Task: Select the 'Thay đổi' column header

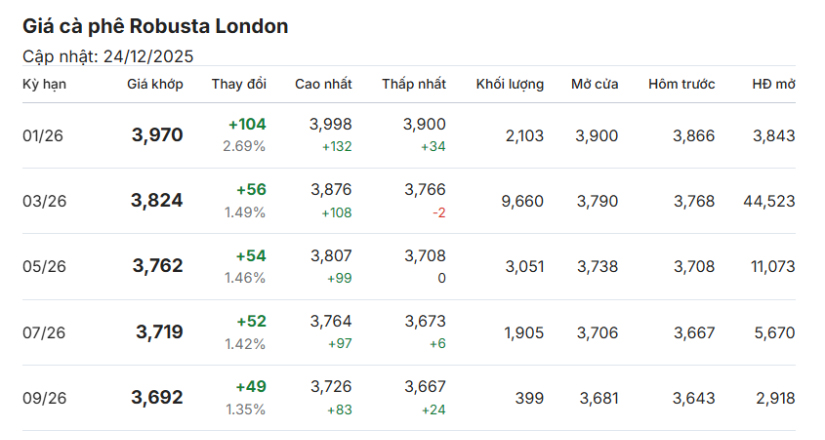Action: click(238, 84)
